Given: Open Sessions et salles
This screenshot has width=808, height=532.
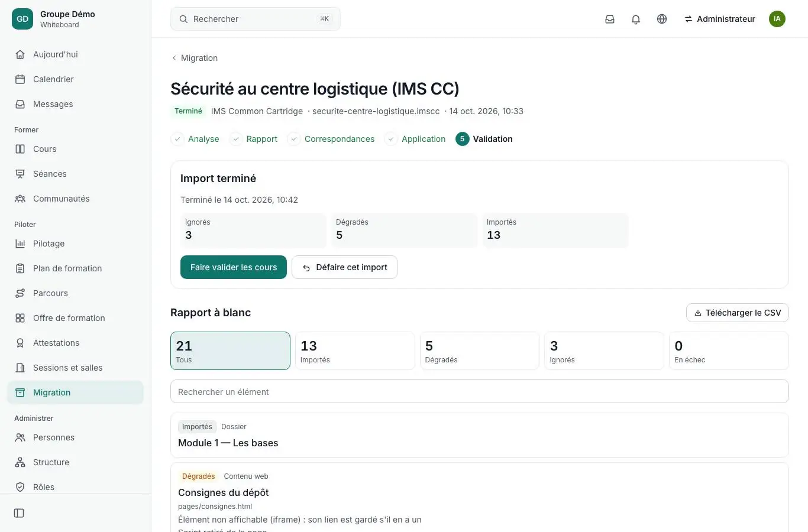Looking at the screenshot, I should point(75,368).
